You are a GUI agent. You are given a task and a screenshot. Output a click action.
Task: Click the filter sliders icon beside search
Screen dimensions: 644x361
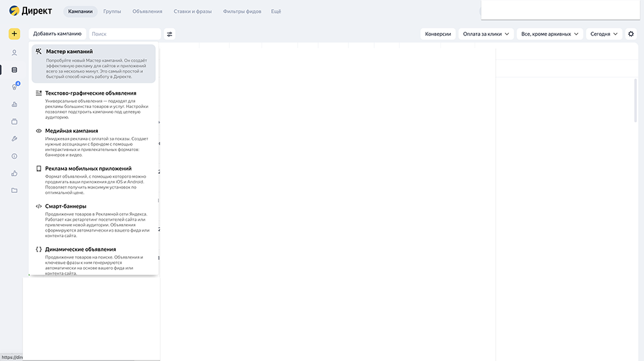click(169, 34)
